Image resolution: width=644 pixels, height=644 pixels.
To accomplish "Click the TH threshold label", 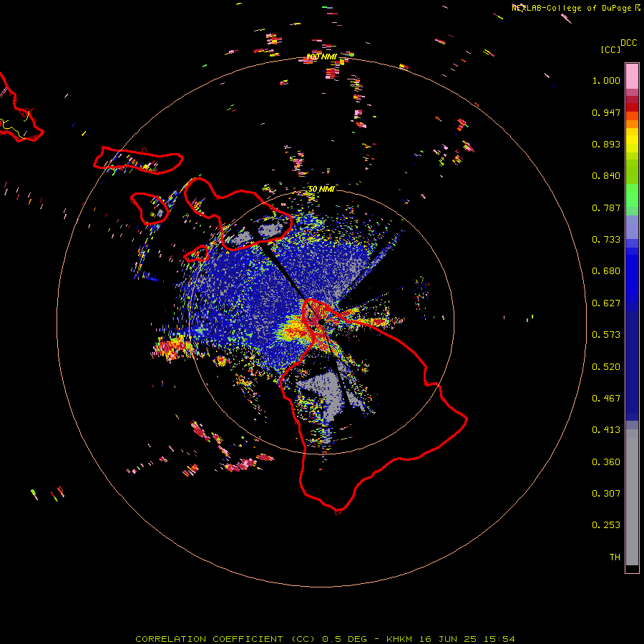I will tap(615, 557).
